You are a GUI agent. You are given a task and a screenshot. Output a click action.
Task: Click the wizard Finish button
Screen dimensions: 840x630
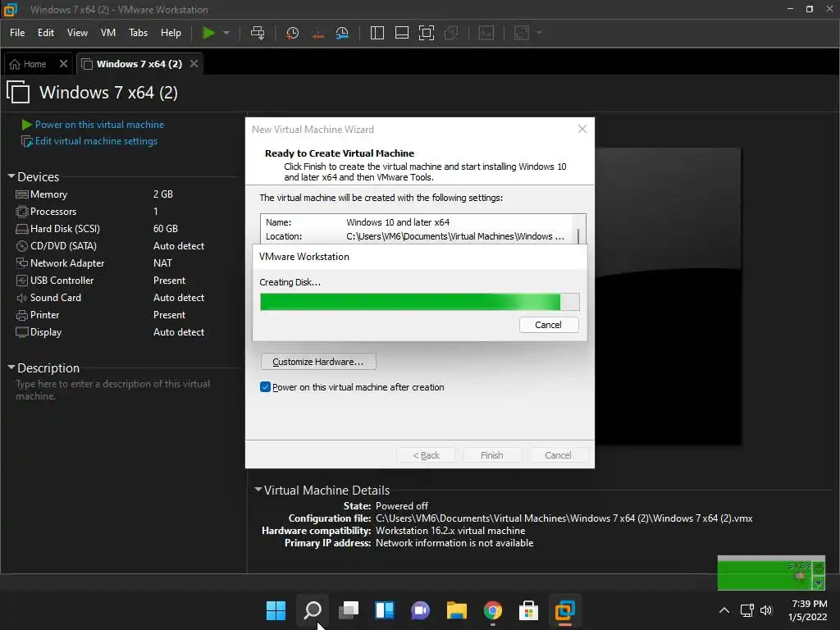(492, 454)
